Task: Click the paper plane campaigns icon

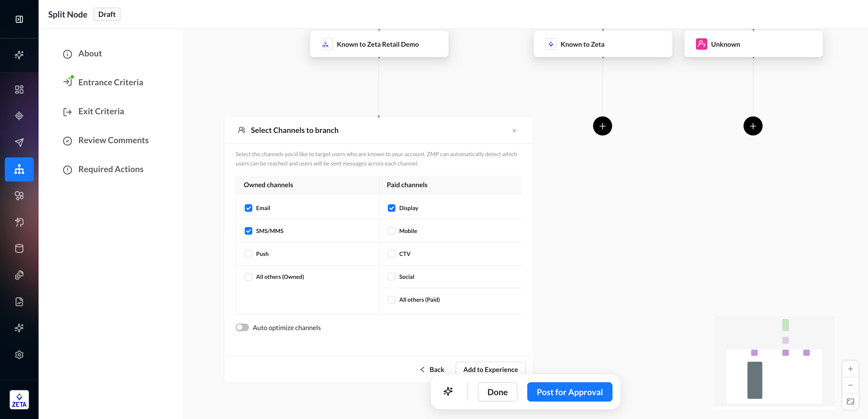Action: 19,142
